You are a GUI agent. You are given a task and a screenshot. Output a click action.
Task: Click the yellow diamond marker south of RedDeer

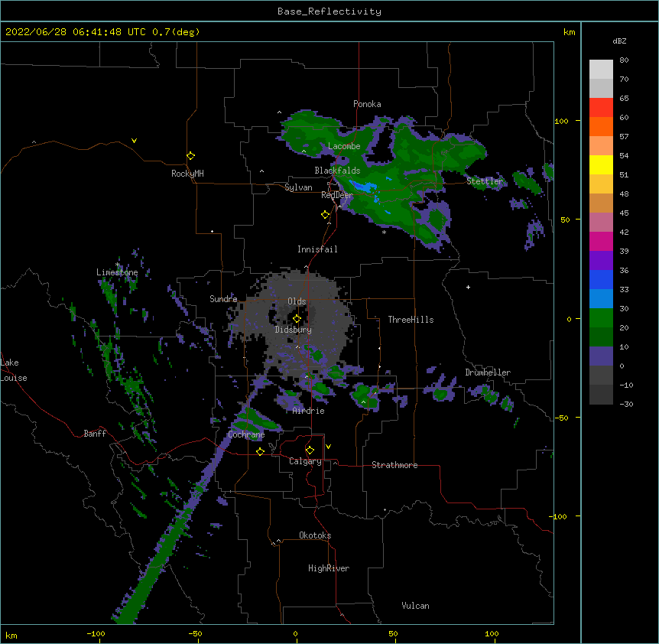[325, 214]
